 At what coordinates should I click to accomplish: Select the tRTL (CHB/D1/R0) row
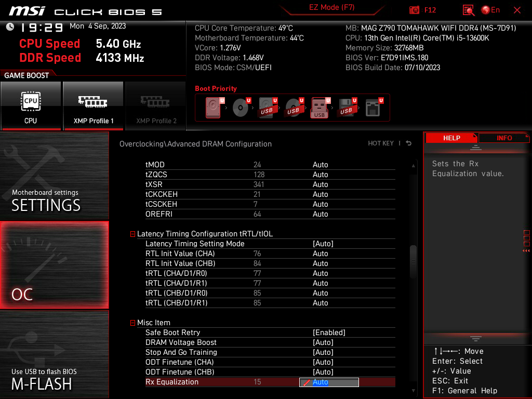click(270, 293)
